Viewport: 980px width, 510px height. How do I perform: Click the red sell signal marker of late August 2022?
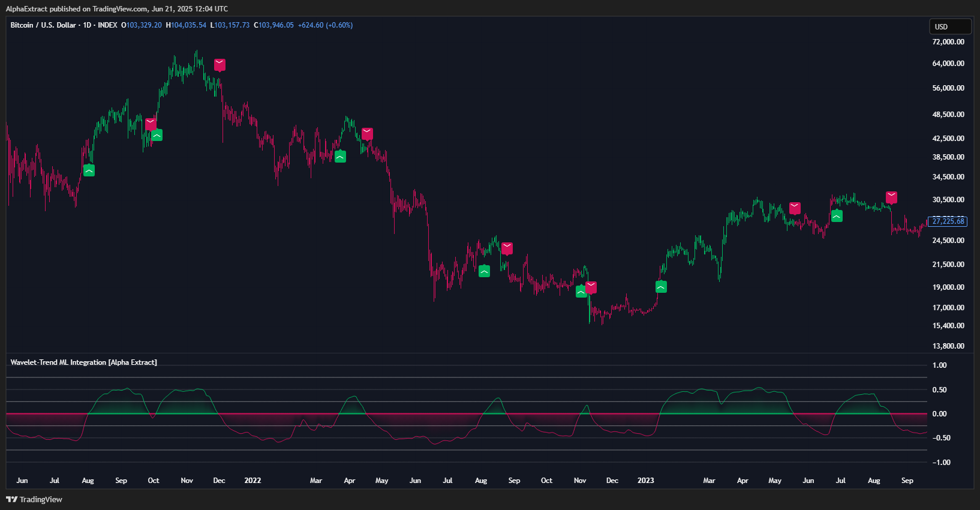pyautogui.click(x=507, y=248)
